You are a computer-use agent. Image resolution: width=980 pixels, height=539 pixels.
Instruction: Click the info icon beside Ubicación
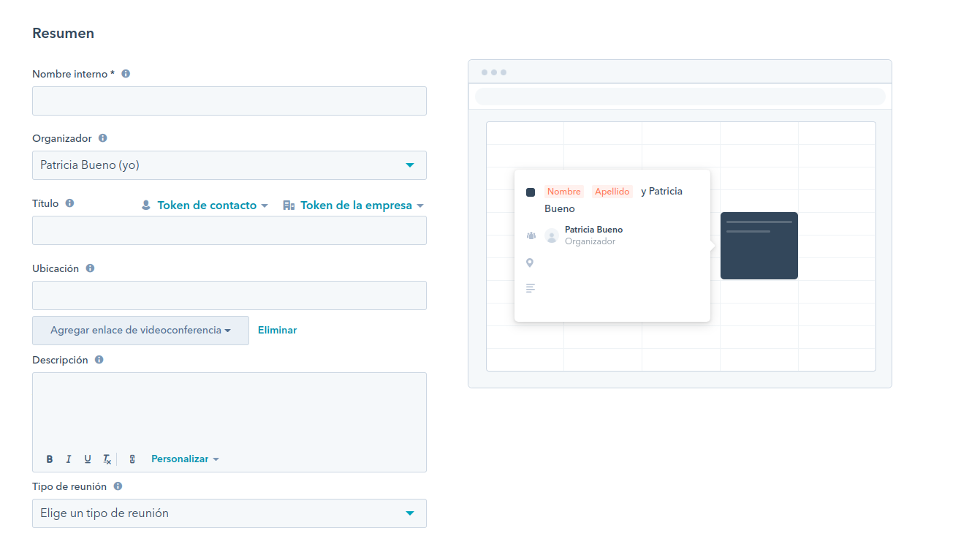(x=90, y=268)
